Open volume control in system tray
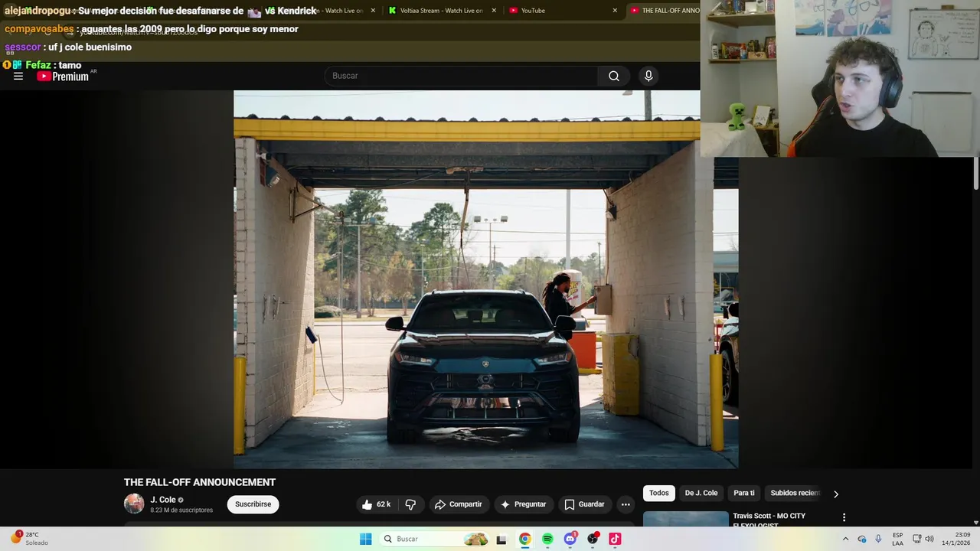980x551 pixels. tap(929, 539)
